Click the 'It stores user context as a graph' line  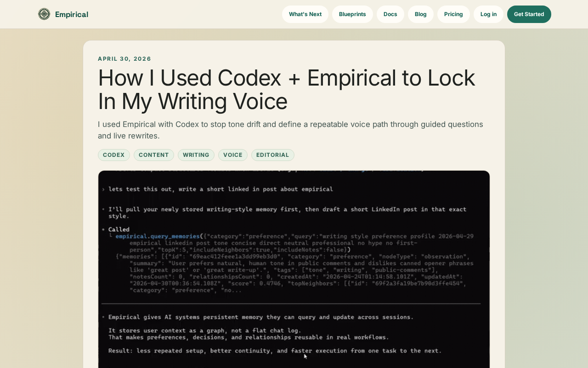205,330
